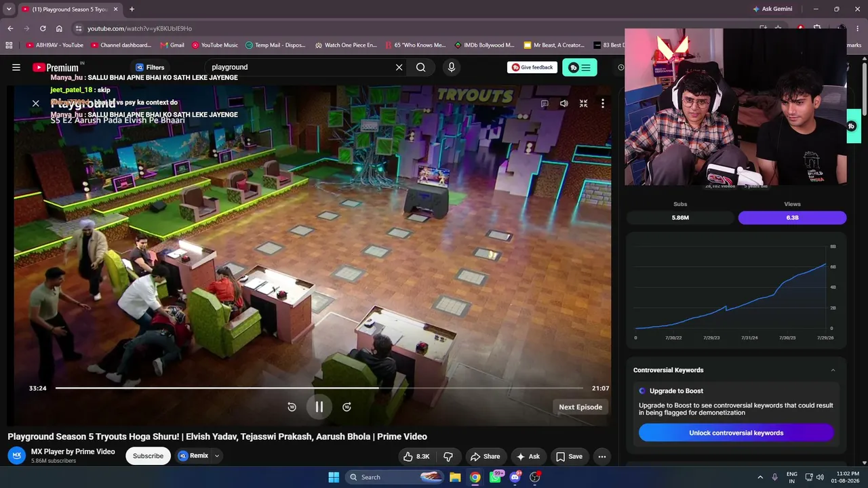This screenshot has width=868, height=488.
Task: Toggle the green TubeBuddy panel menu
Action: pyautogui.click(x=580, y=67)
